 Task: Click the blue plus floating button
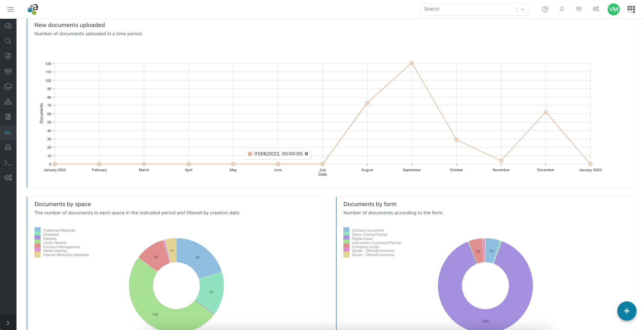[x=626, y=311]
